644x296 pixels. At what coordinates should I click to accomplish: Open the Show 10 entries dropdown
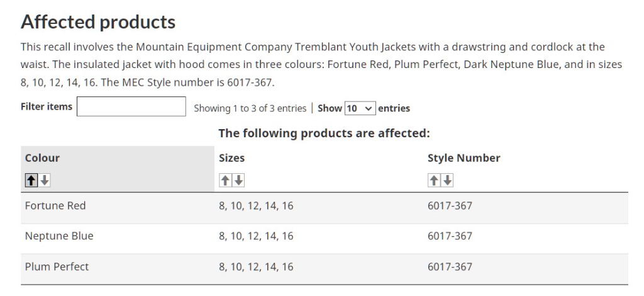point(360,108)
